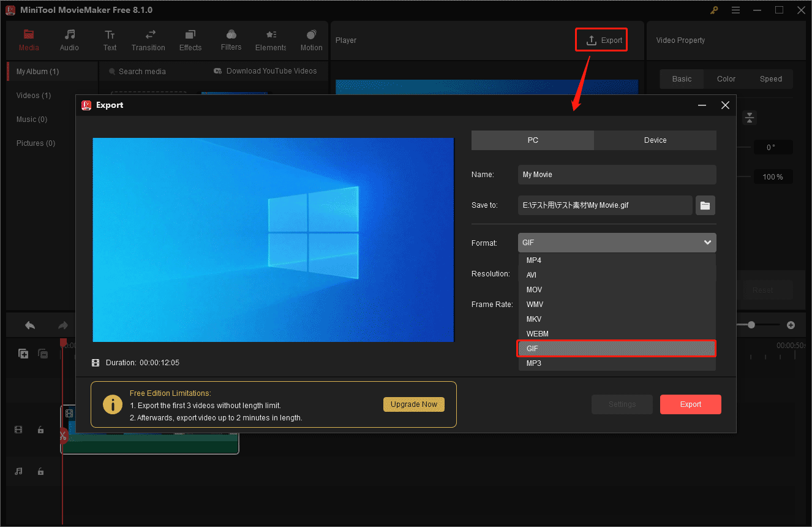Screen dimensions: 812x527
Task: Click the remove track icon
Action: pyautogui.click(x=43, y=354)
